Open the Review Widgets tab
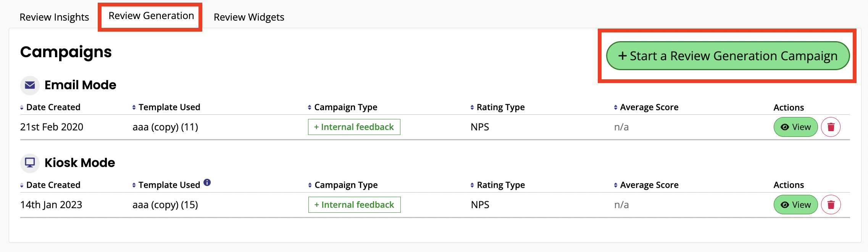The image size is (868, 252). 249,17
